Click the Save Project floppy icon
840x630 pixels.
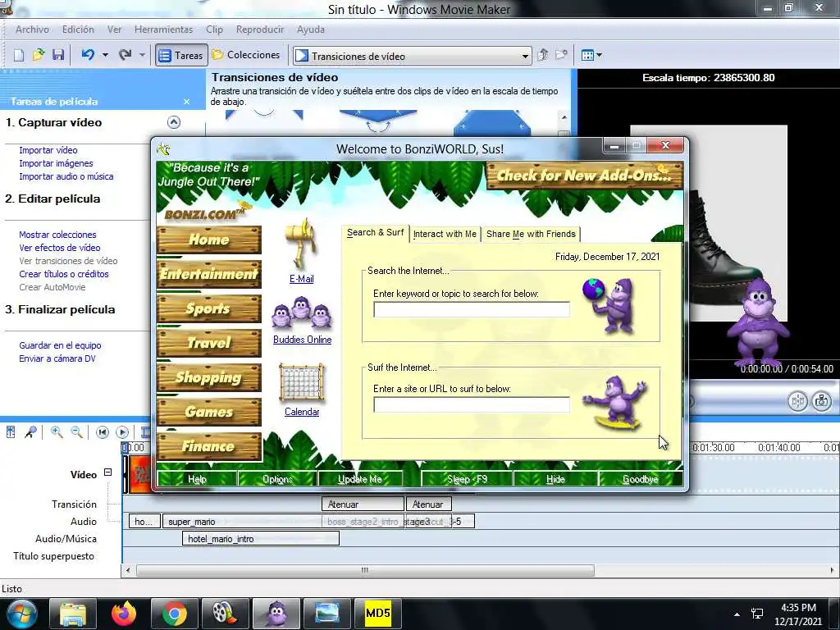pos(58,55)
